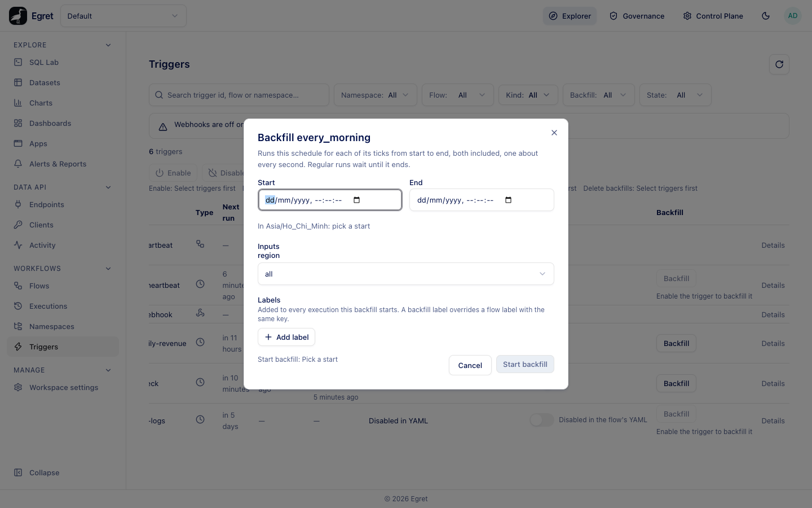The height and width of the screenshot is (508, 812).
Task: Switch to the Governance tab
Action: pyautogui.click(x=637, y=16)
